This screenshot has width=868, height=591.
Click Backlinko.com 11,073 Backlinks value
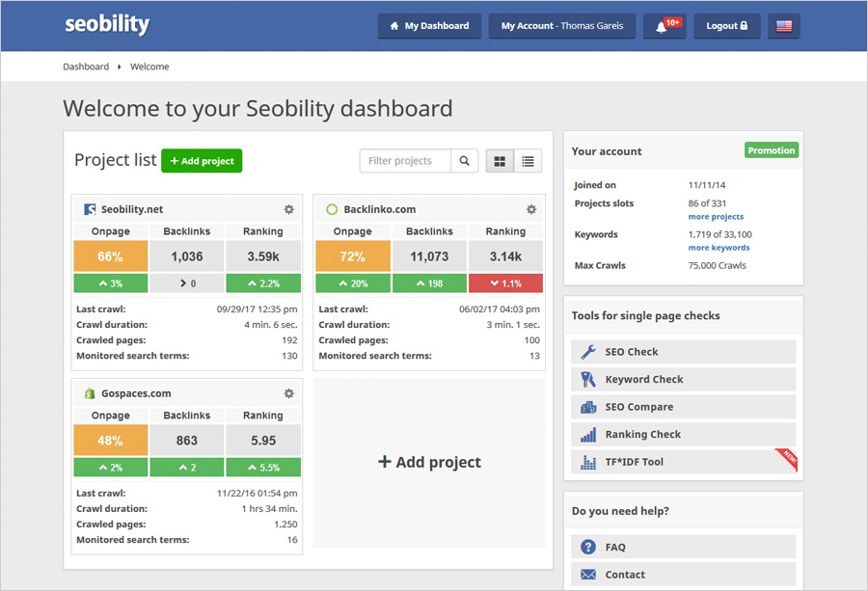[x=429, y=256]
